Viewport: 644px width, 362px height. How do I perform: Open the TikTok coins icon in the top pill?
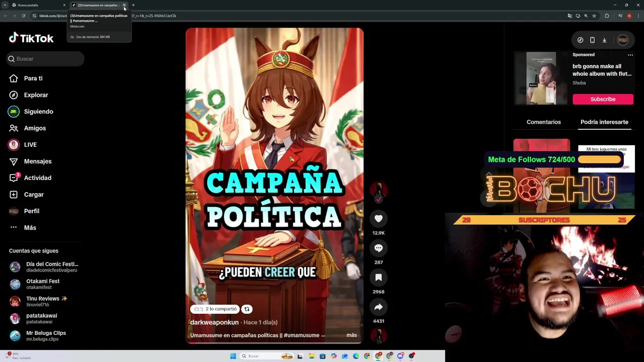(580, 40)
